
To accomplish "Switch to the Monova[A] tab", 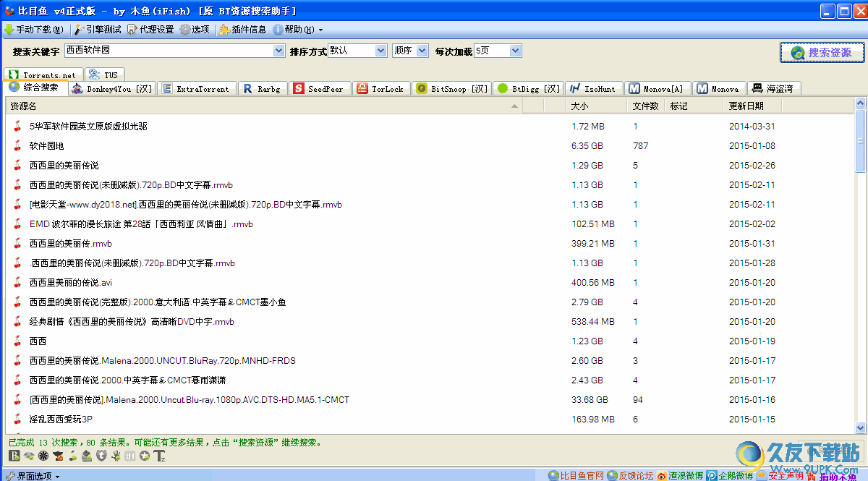I will pyautogui.click(x=657, y=88).
